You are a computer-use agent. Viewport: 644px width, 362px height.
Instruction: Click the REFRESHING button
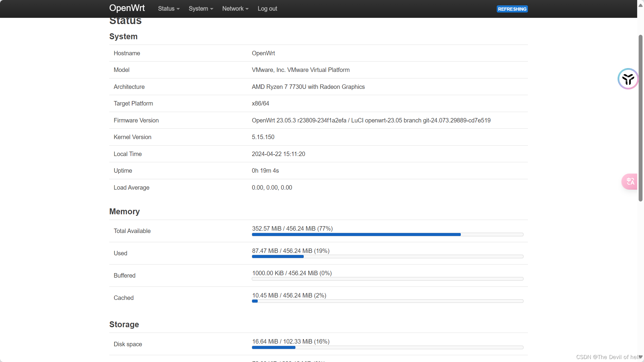pos(512,8)
